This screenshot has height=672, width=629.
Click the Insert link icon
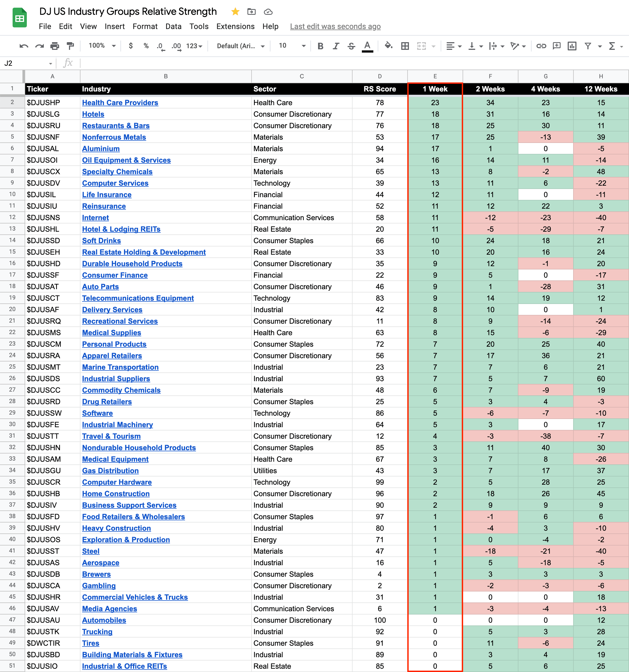pyautogui.click(x=541, y=46)
